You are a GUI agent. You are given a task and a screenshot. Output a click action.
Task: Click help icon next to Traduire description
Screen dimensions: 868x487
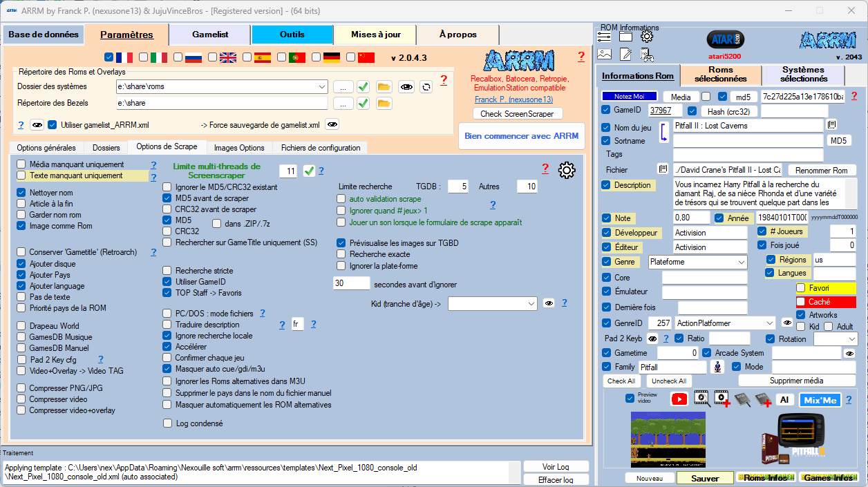282,325
